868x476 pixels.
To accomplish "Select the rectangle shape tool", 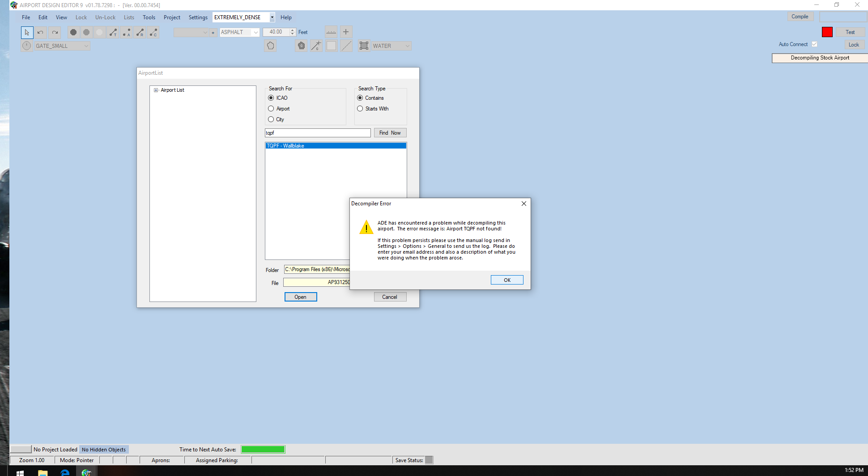I will [x=331, y=46].
